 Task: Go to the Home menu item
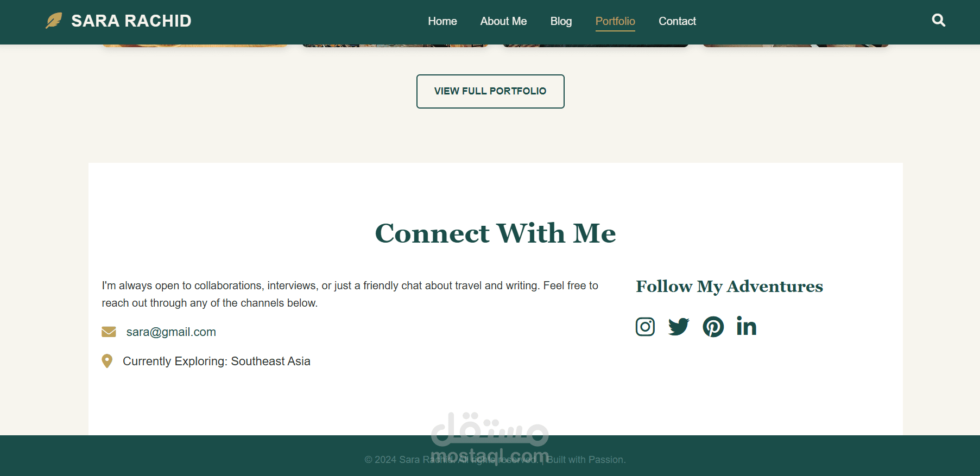point(442,21)
